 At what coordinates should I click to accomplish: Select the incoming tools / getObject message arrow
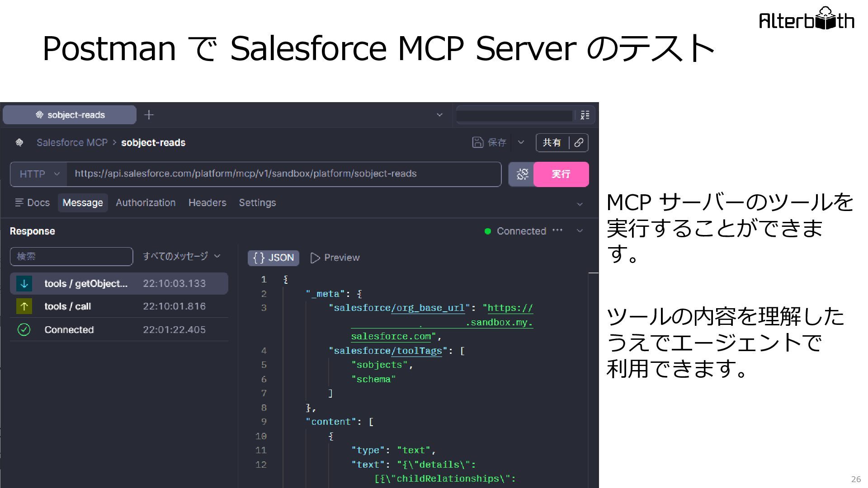(x=24, y=283)
